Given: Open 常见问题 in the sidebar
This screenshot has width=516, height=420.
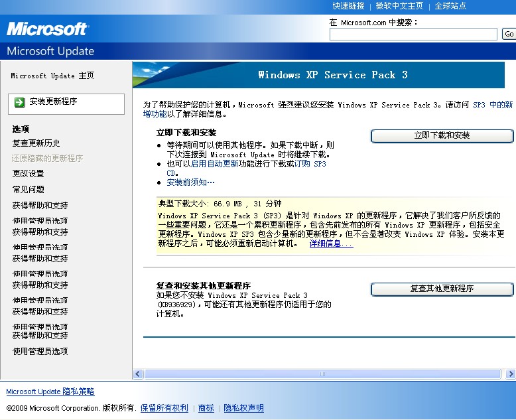Looking at the screenshot, I should pyautogui.click(x=28, y=189).
